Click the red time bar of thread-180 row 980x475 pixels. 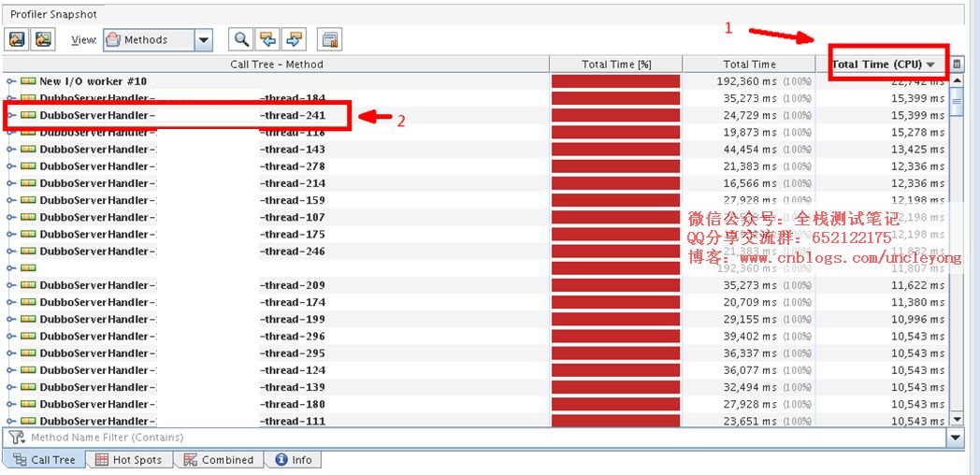pos(615,404)
